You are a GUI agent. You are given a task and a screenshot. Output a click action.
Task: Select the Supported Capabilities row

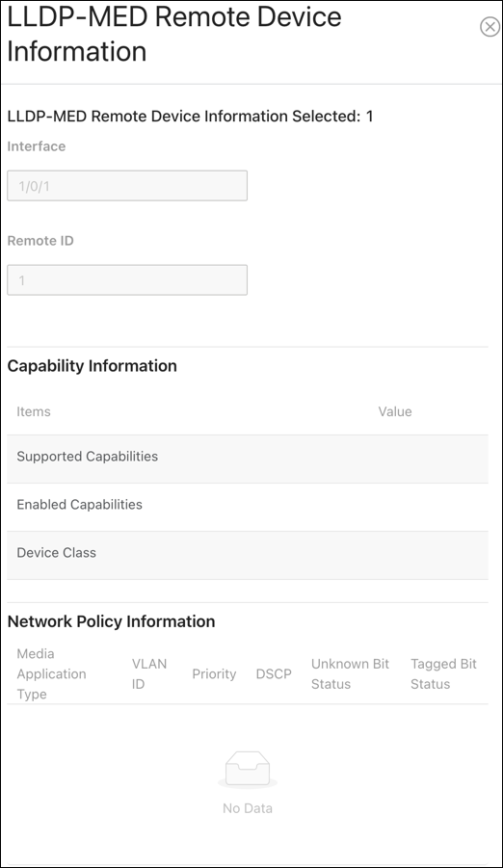pos(248,459)
